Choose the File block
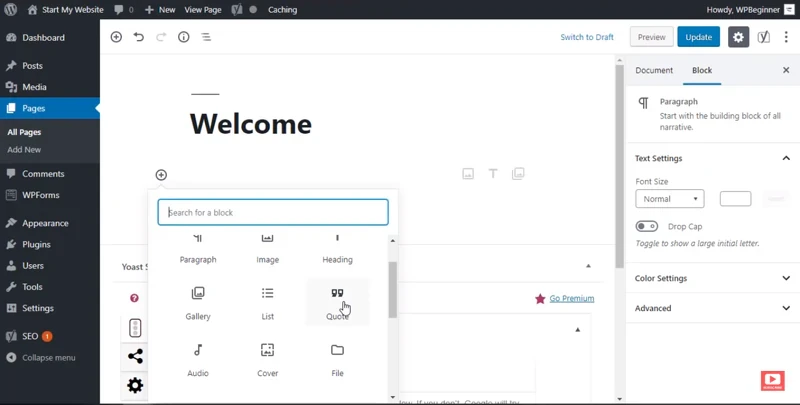Viewport: 800px width, 405px height. [337, 360]
